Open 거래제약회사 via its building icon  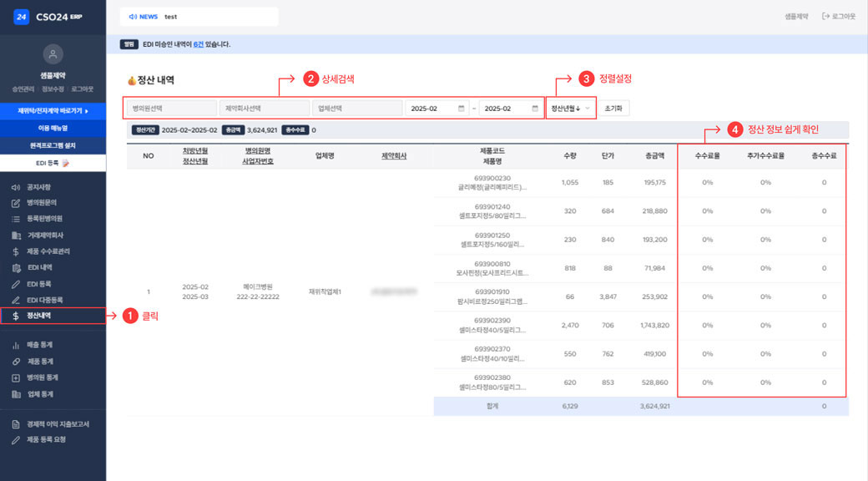(16, 235)
